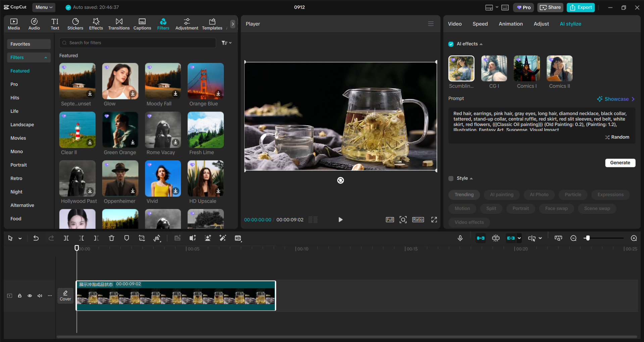Open the Menu dropdown
The image size is (644, 342).
pos(44,7)
